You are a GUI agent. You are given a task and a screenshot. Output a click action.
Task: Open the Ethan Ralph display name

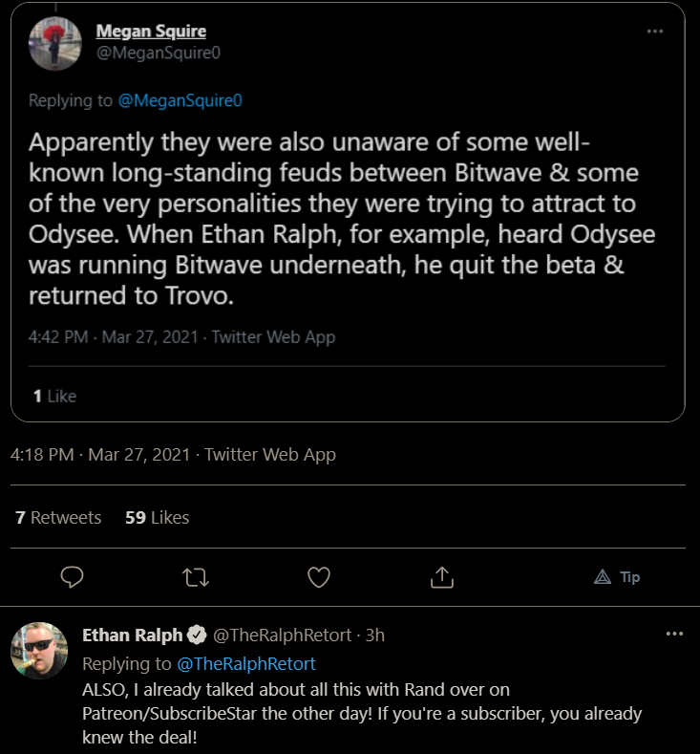pyautogui.click(x=132, y=636)
